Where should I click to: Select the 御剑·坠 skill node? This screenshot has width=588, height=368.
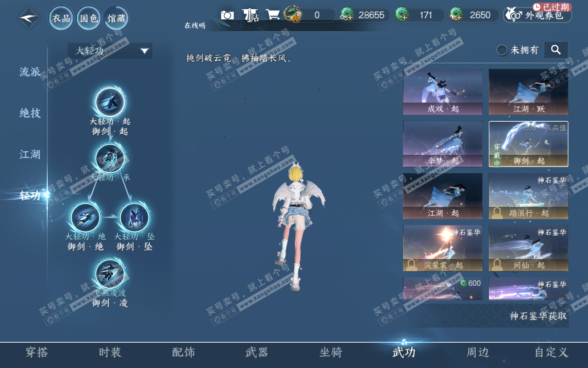(134, 217)
